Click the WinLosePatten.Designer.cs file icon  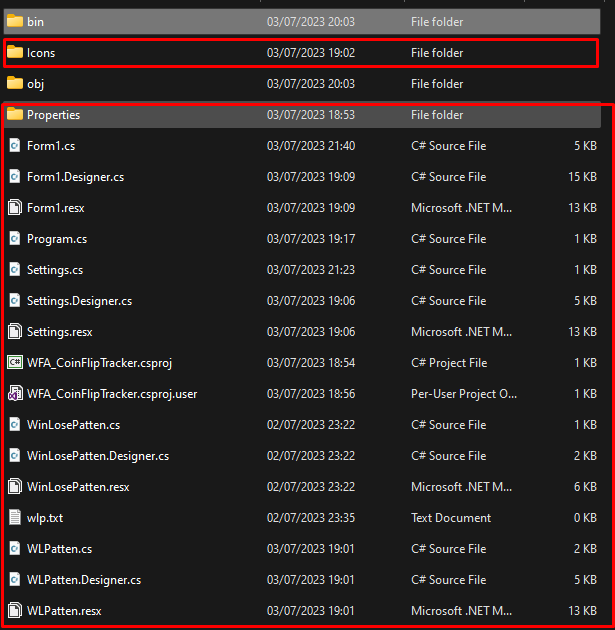[x=15, y=455]
